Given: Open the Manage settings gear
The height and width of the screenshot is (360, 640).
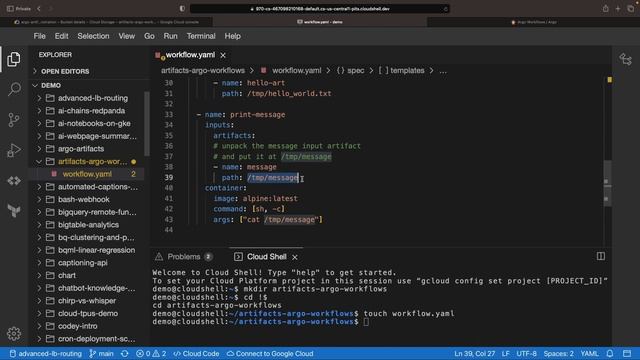Looking at the screenshot, I should [14, 334].
